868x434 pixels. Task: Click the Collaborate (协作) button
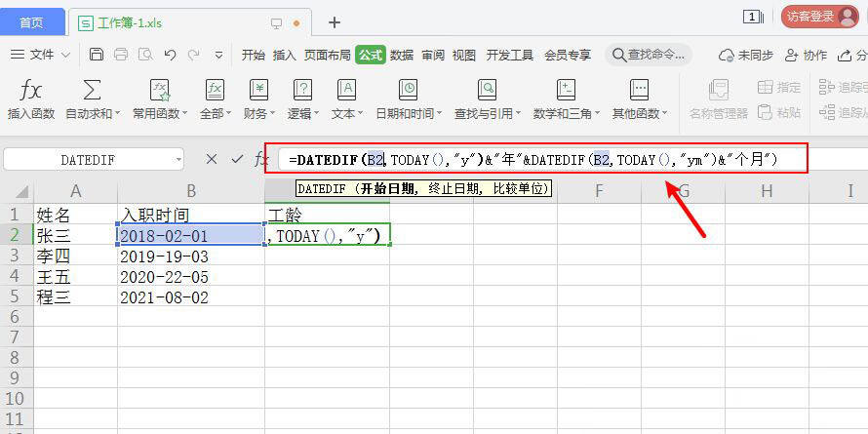pyautogui.click(x=806, y=55)
